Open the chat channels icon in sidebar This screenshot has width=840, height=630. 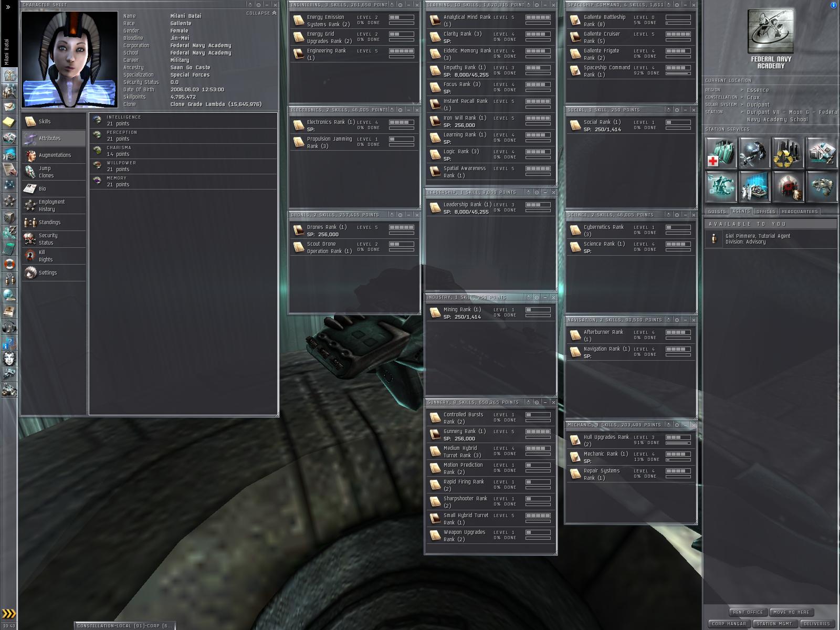9,279
